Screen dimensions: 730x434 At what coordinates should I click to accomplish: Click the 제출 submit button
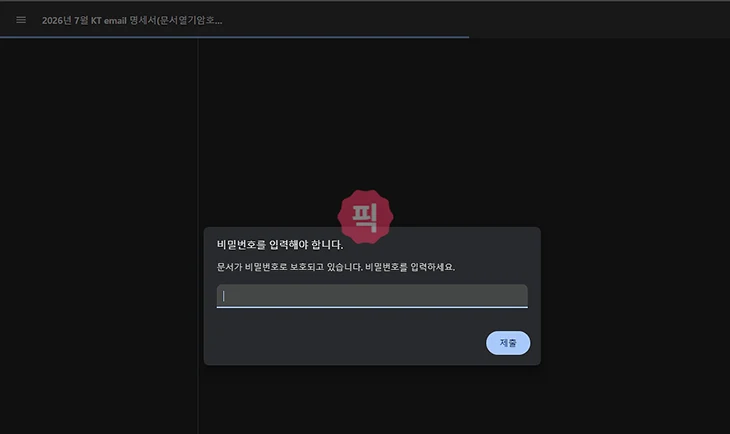[508, 343]
